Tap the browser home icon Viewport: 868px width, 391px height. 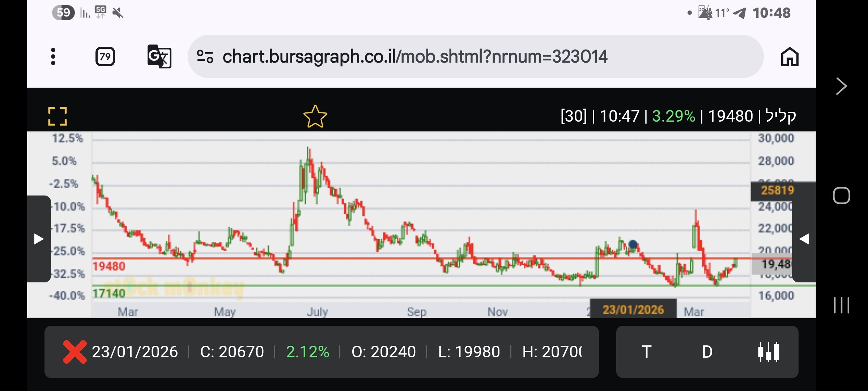click(790, 57)
